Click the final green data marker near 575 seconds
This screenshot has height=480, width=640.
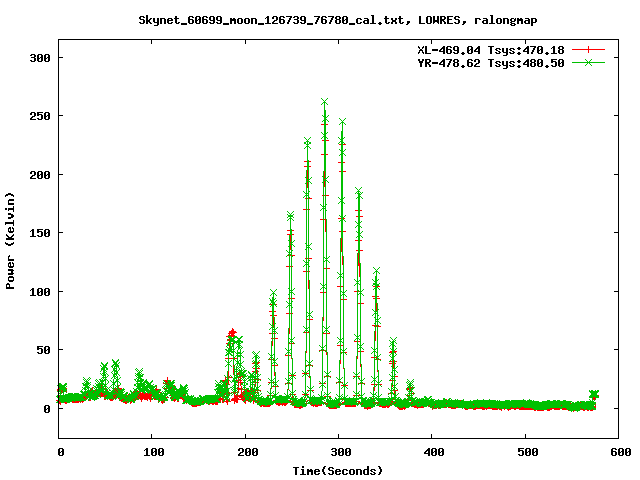(594, 394)
